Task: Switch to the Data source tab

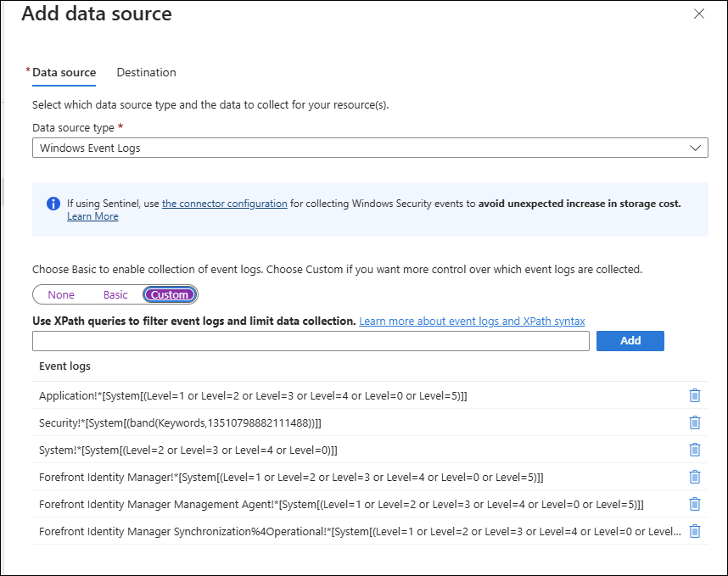Action: click(64, 72)
